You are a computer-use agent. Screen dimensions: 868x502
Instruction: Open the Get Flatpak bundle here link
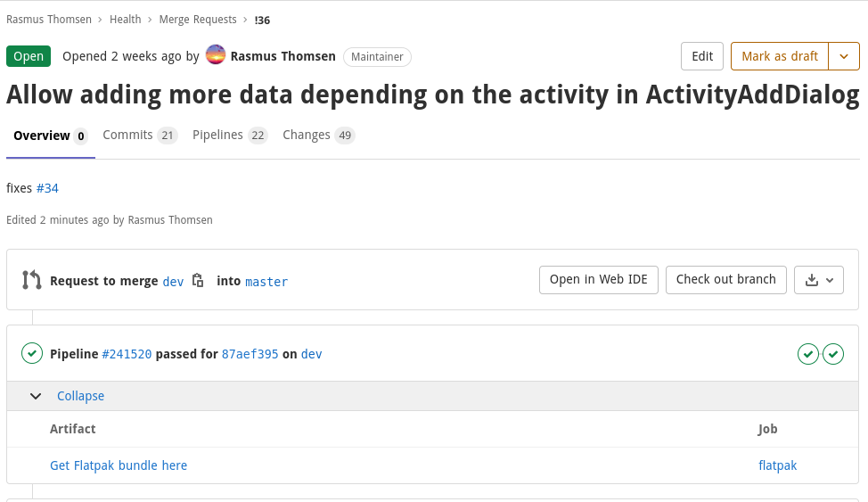point(119,465)
